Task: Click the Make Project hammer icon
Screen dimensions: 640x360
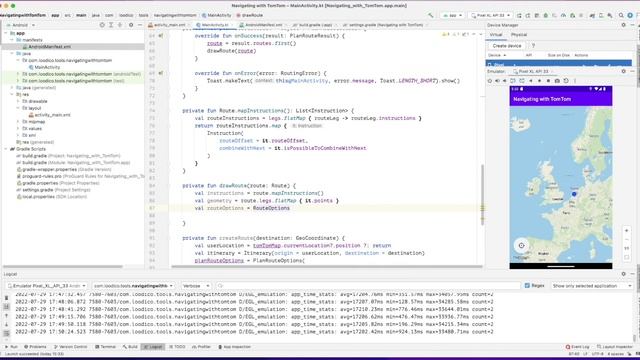Action: (x=431, y=16)
